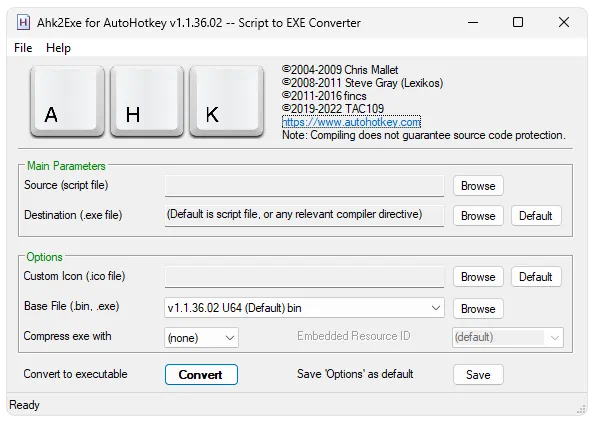Click the Destination exe file input field
596x423 pixels.
(x=304, y=216)
